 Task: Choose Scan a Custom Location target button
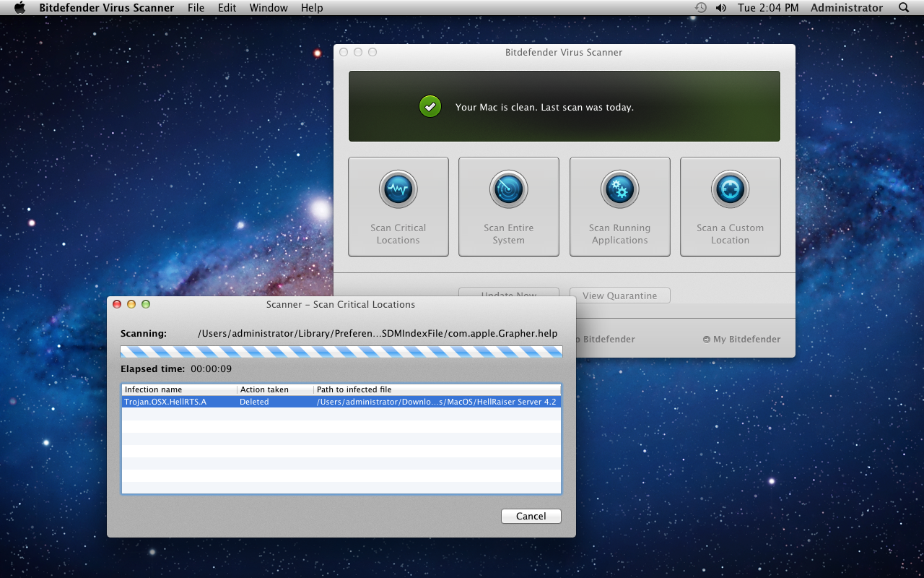click(x=731, y=207)
